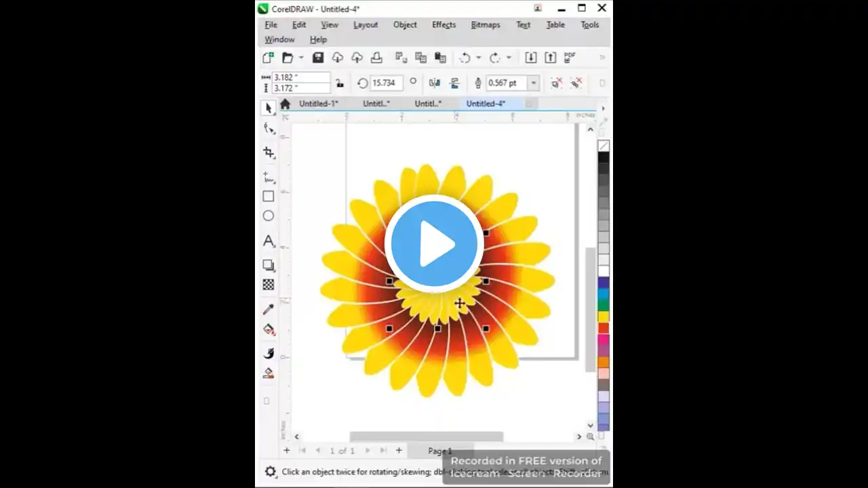Select the Freehand curve tool
Image resolution: width=868 pixels, height=488 pixels.
click(269, 178)
